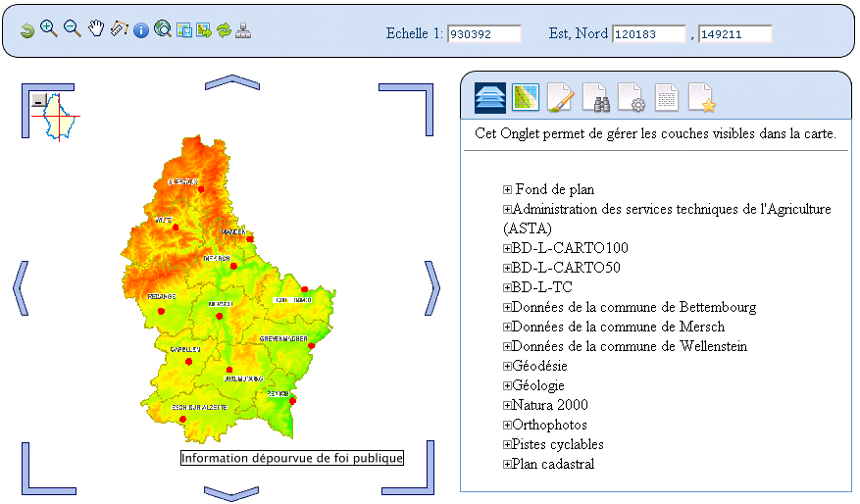The height and width of the screenshot is (504, 860).
Task: Click the blue information query icon
Action: click(x=141, y=30)
